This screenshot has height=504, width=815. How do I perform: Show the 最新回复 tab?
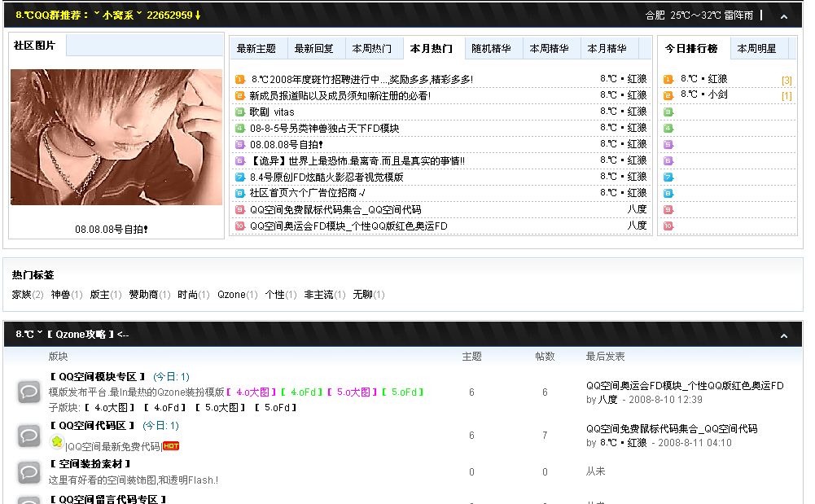[x=314, y=49]
